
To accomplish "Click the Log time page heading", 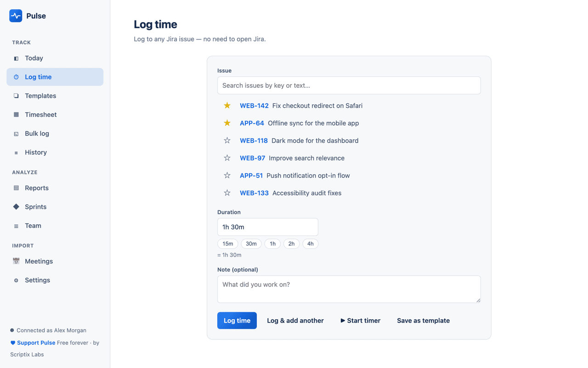I will point(155,24).
